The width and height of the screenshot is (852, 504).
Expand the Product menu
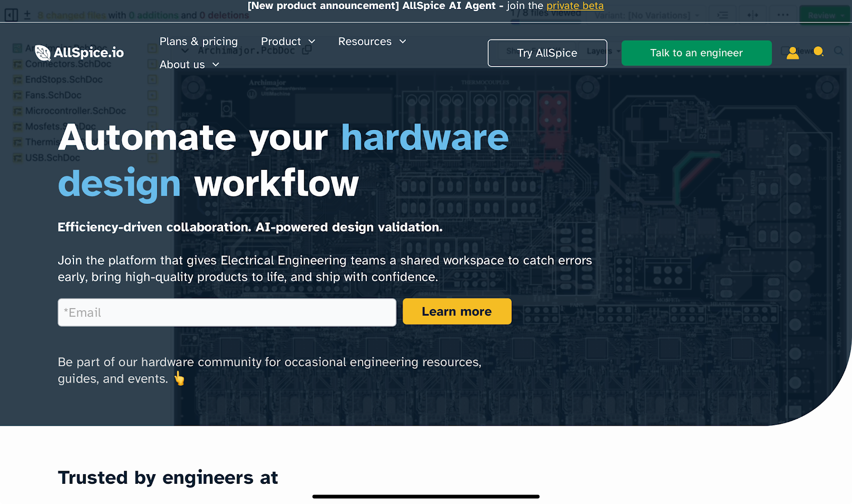pyautogui.click(x=288, y=42)
